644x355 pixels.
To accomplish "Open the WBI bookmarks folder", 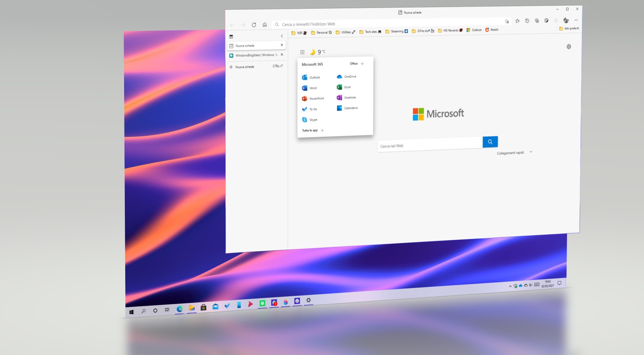I will point(299,33).
